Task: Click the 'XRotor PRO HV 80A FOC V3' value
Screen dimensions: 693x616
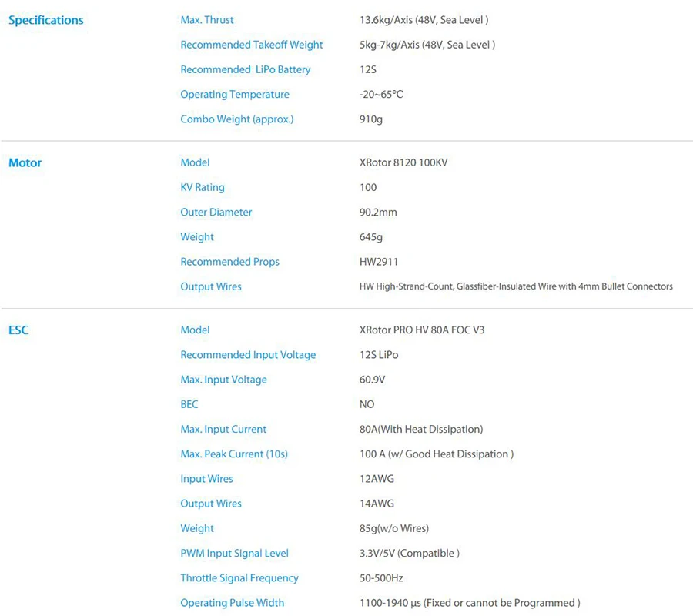Action: (422, 330)
